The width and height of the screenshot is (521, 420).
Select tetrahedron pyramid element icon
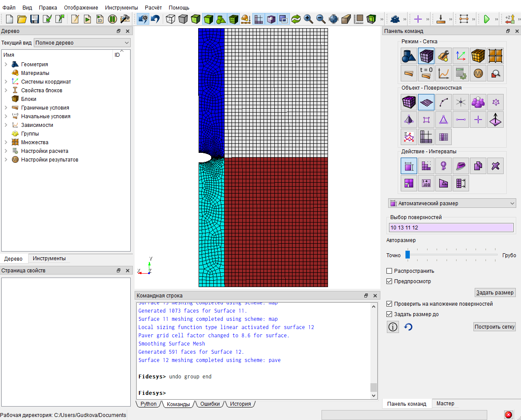(409, 120)
